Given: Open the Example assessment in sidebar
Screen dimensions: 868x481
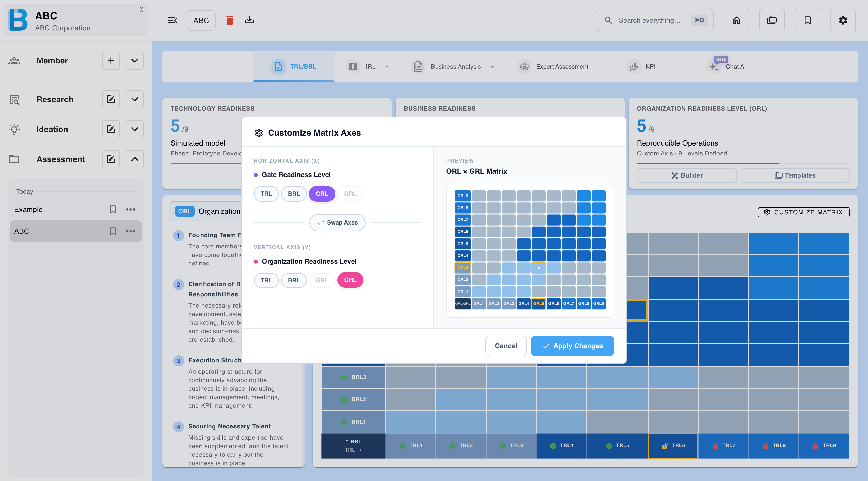Looking at the screenshot, I should (76, 209).
